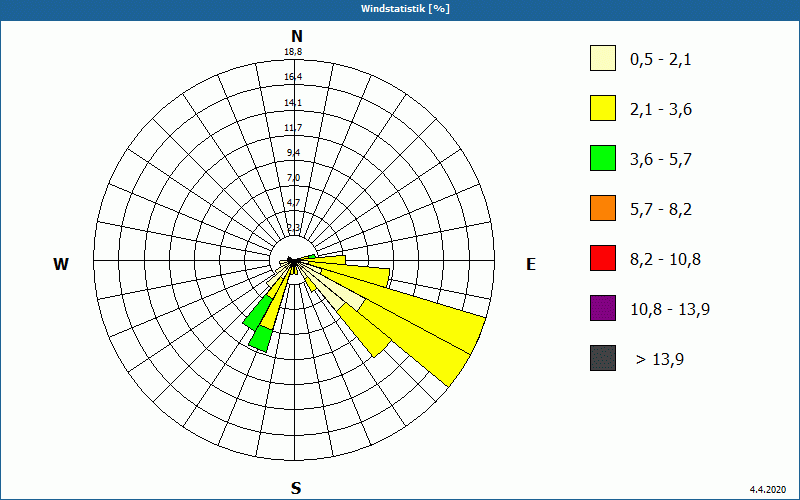Click the legend label '8,2 - 10,8'

click(x=665, y=260)
